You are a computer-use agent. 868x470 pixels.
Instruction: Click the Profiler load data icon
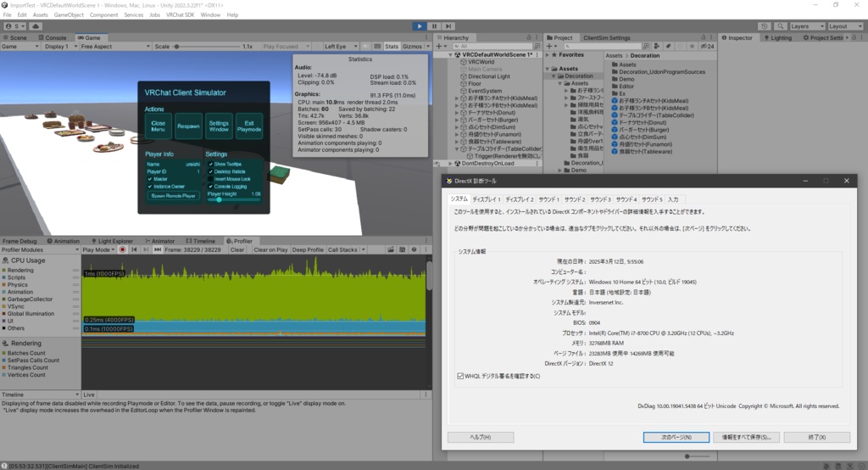[x=391, y=250]
